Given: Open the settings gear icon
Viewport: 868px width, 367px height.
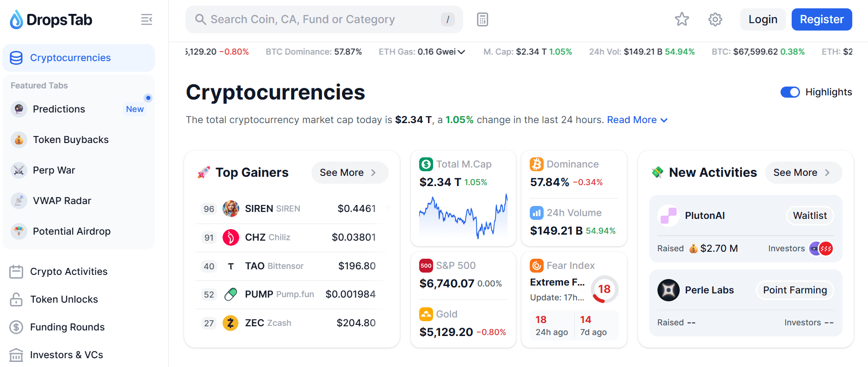Looking at the screenshot, I should point(715,19).
